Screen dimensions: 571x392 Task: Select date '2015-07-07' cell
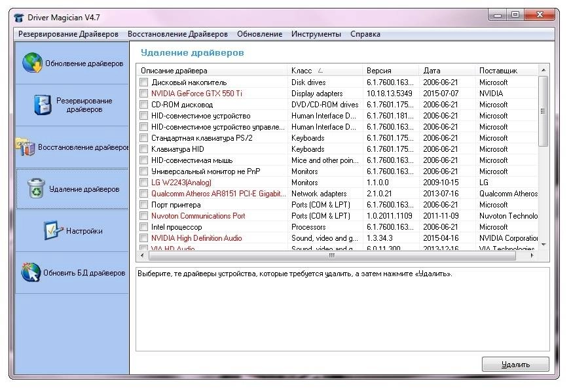[441, 94]
